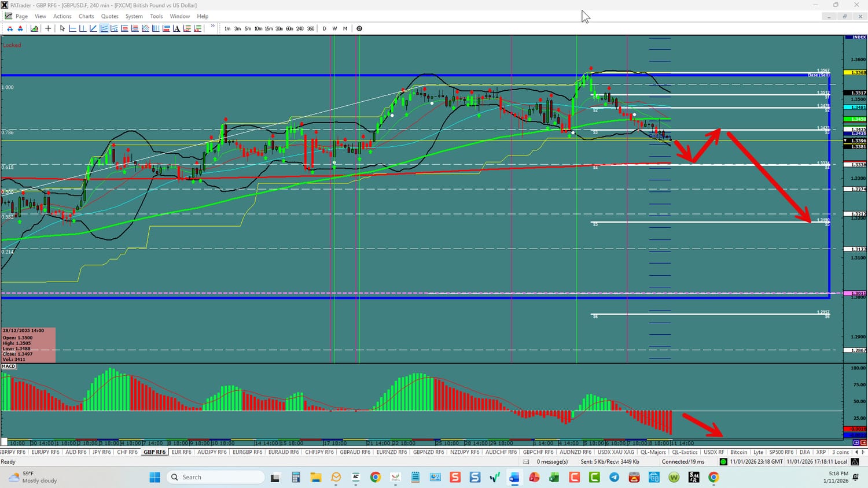Image resolution: width=868 pixels, height=488 pixels.
Task: Switch to the 60m timeframe
Action: (x=289, y=28)
